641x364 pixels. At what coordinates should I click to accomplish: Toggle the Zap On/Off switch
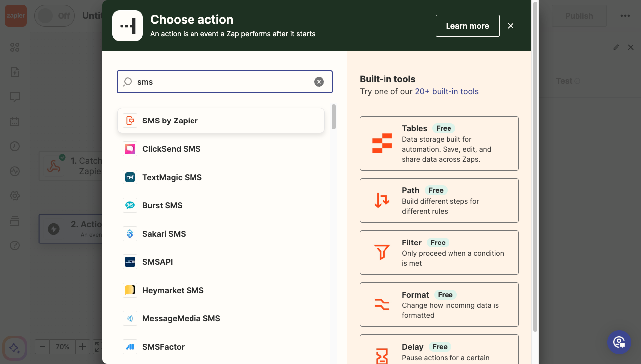click(x=54, y=16)
